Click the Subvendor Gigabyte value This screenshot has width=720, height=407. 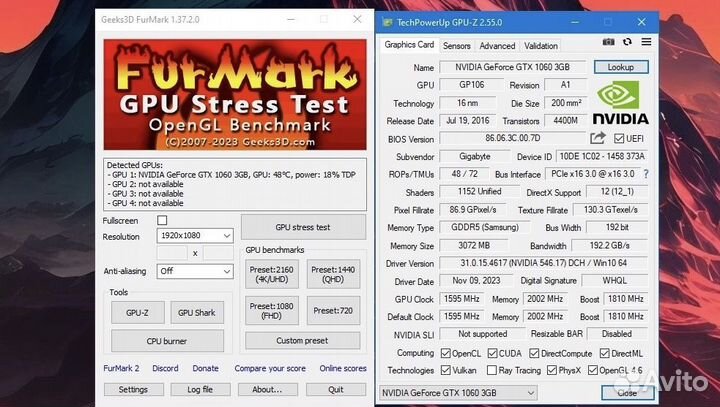475,156
